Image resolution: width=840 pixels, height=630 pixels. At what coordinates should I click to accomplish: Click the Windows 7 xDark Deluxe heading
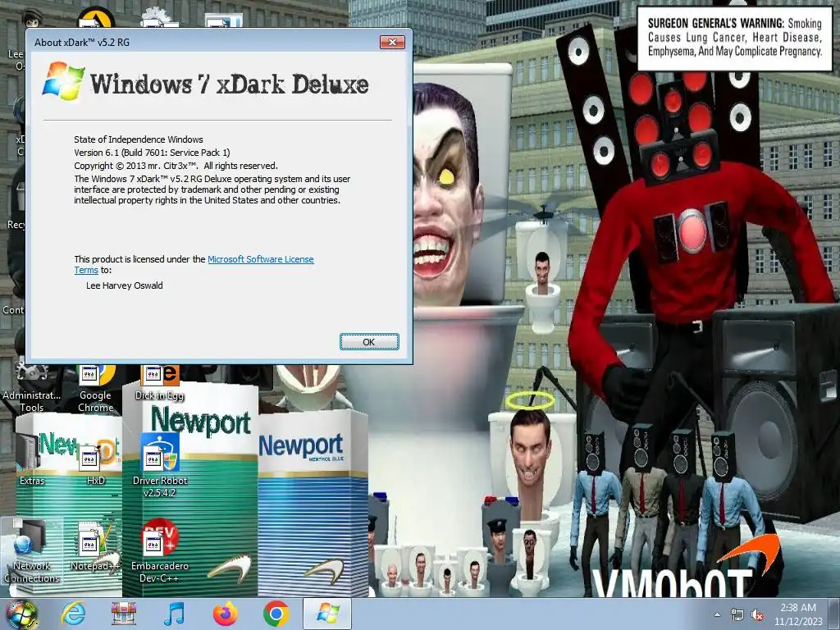(230, 84)
